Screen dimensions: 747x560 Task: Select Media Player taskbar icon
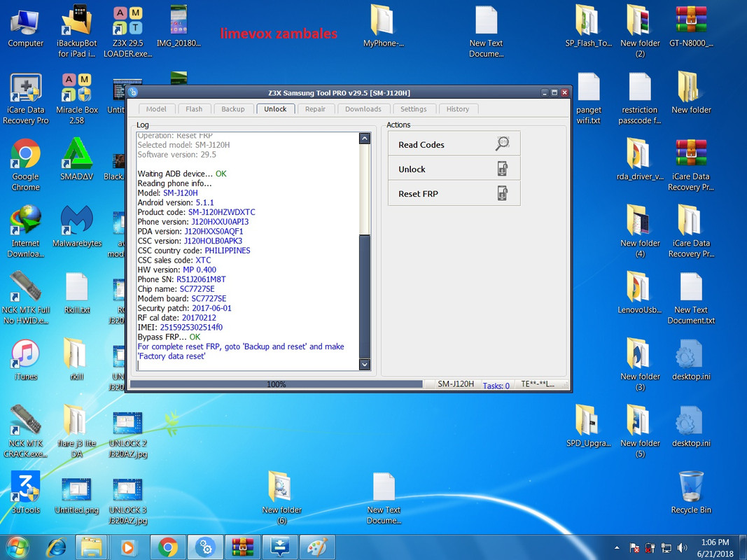(127, 547)
